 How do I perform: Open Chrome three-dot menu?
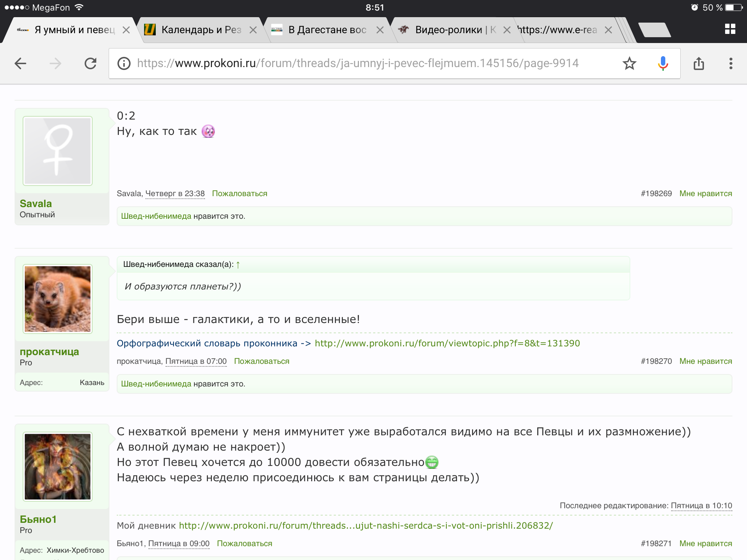(x=731, y=63)
